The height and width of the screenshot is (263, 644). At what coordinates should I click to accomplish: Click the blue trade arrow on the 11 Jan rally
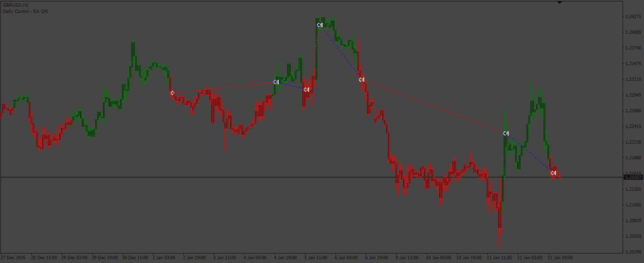(x=506, y=133)
